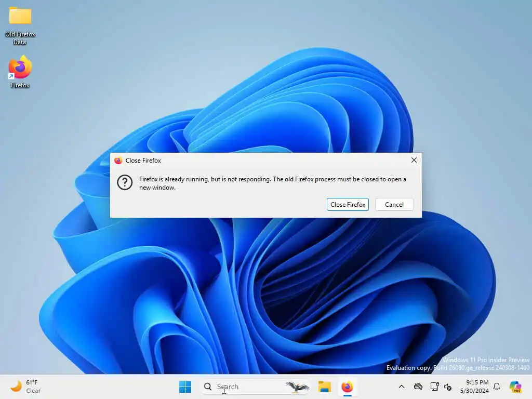Click the taskbar Search box
Image resolution: width=532 pixels, height=399 pixels.
(x=256, y=387)
